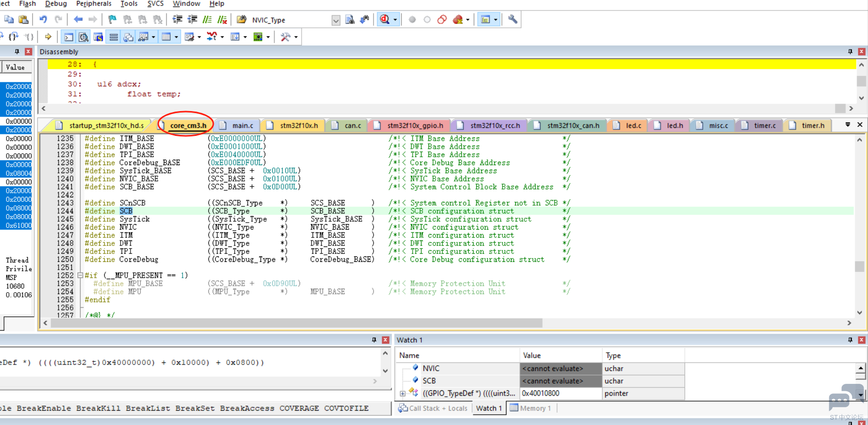Toggle the Disassembly window button
The height and width of the screenshot is (425, 868).
[x=83, y=37]
